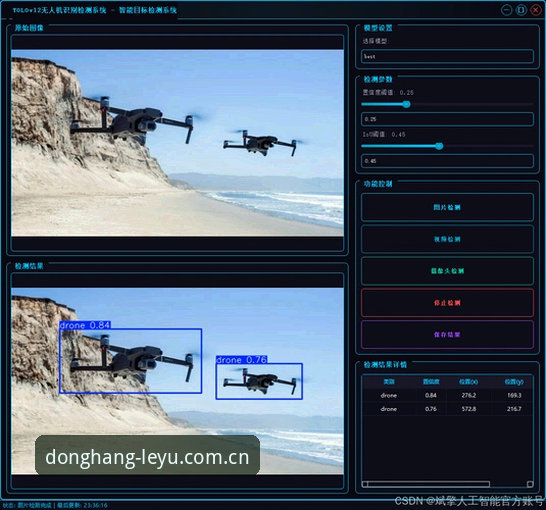Click the IoU threshold slider handle
The image size is (546, 510).
point(439,146)
